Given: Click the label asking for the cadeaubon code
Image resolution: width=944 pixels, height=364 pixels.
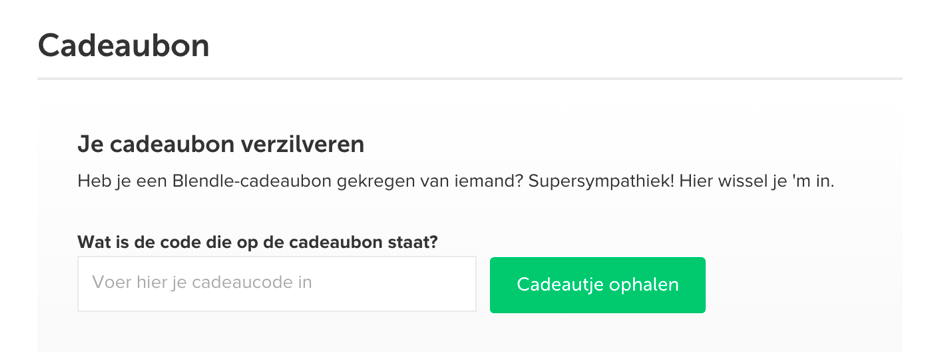Looking at the screenshot, I should tap(258, 242).
